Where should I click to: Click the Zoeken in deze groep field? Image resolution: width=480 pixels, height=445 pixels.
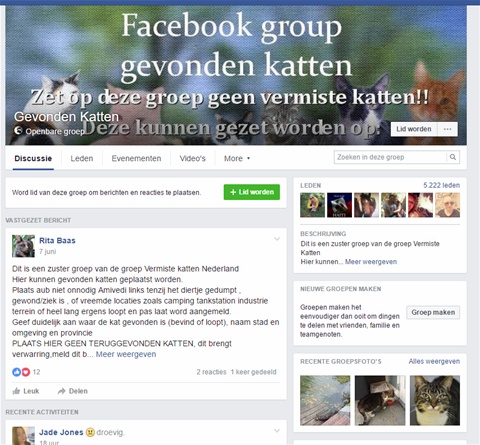[390, 157]
